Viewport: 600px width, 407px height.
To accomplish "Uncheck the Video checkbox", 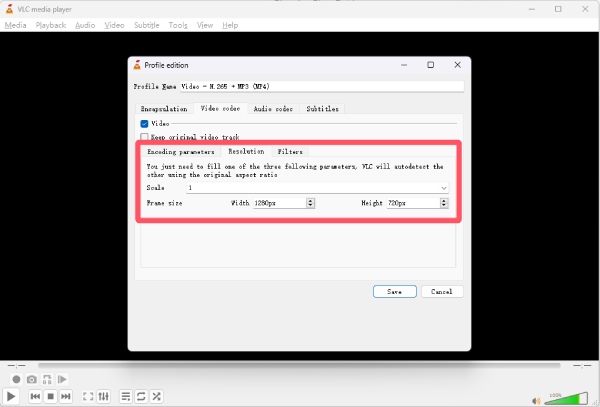I will click(144, 124).
